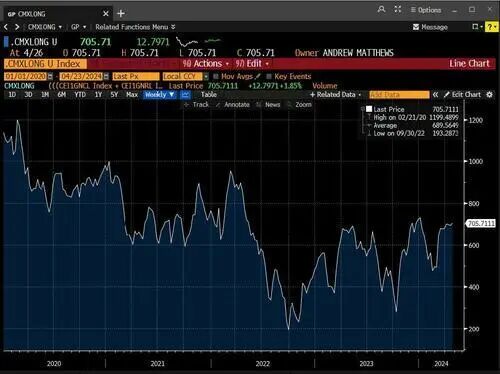Open the Local CCY currency dropdown

pyautogui.click(x=185, y=76)
